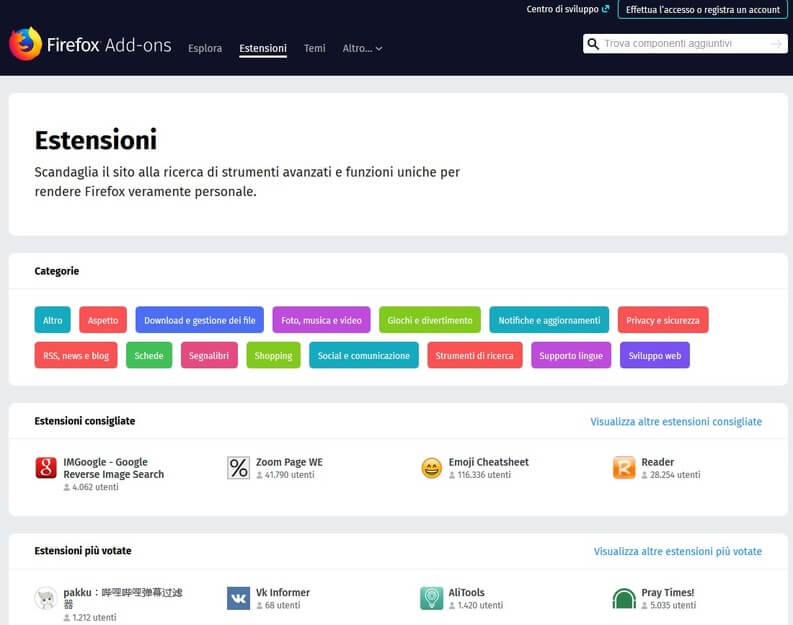Open Download e gestione dei file category

[199, 320]
